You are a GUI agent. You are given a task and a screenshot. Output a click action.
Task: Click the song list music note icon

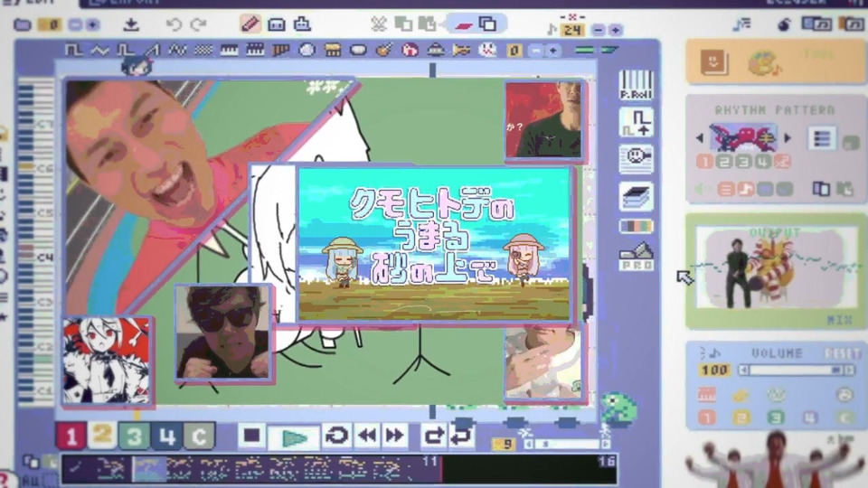[x=741, y=24]
